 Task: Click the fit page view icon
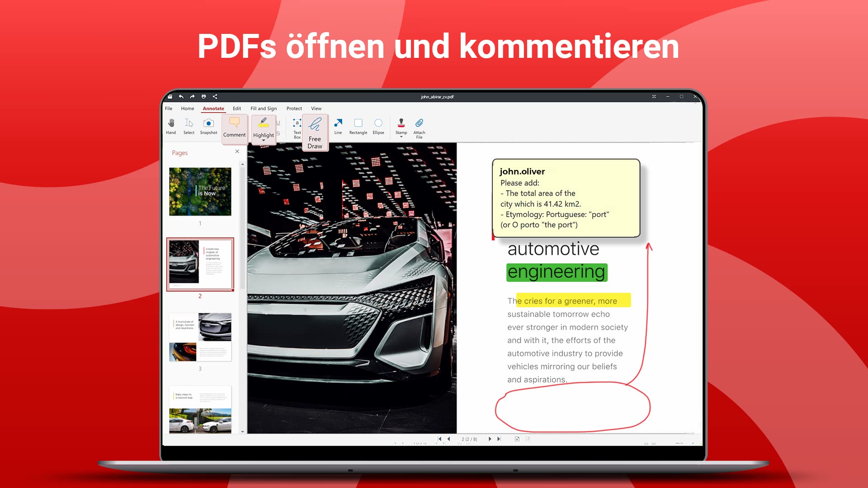[517, 439]
